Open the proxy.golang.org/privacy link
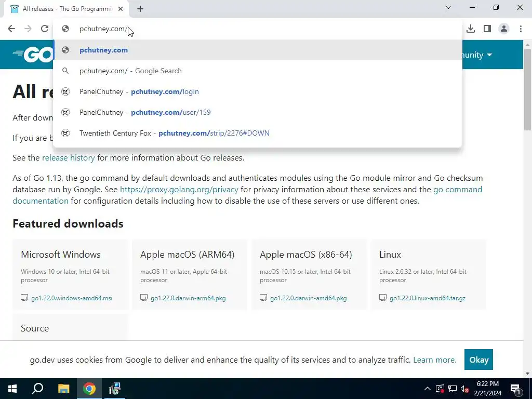Viewport: 532px width, 399px height. tap(179, 189)
